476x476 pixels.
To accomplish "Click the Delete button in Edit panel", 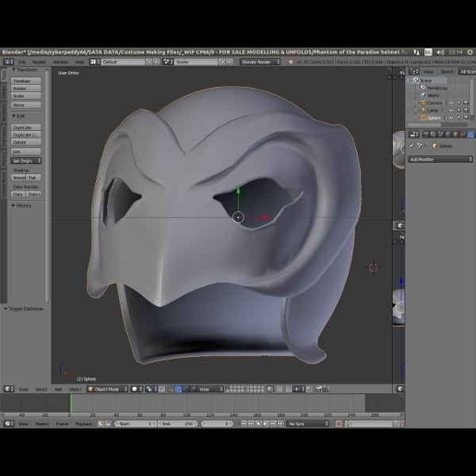I will click(x=26, y=142).
